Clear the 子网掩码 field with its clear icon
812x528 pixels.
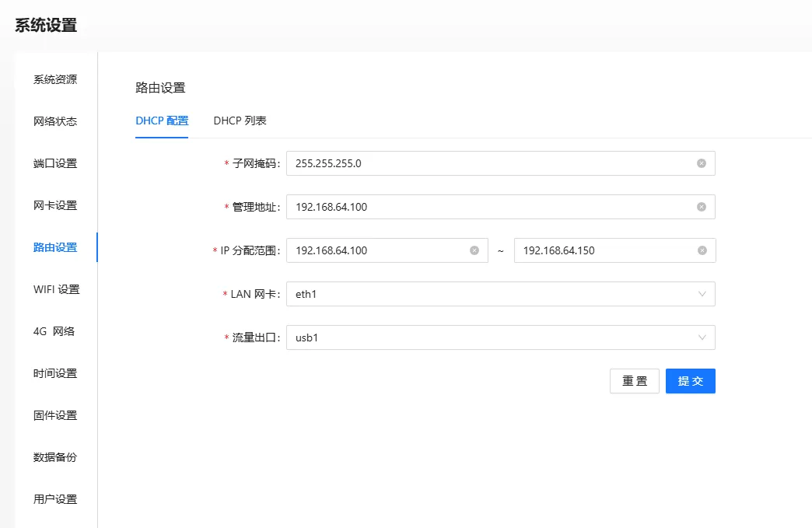point(701,163)
